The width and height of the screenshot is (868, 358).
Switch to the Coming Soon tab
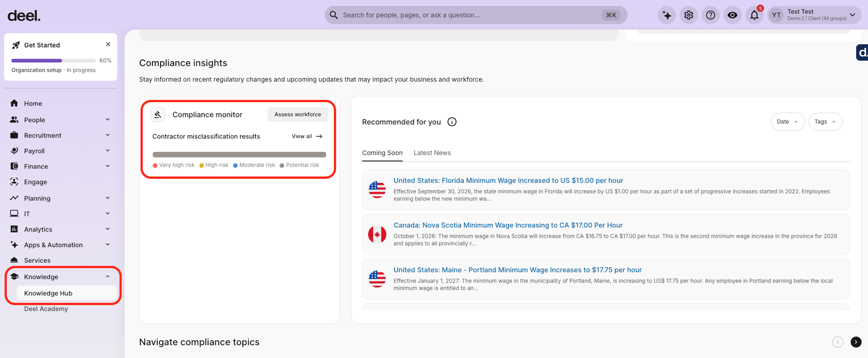(382, 153)
